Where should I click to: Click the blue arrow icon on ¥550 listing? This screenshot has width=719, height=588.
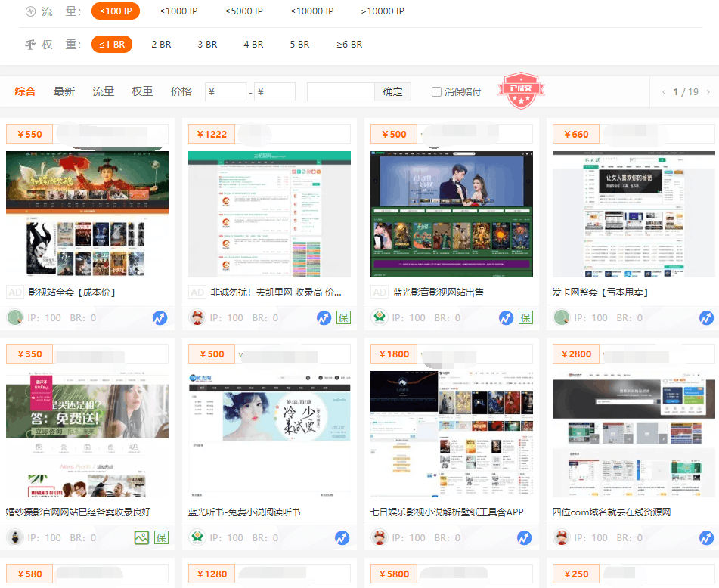pyautogui.click(x=160, y=317)
